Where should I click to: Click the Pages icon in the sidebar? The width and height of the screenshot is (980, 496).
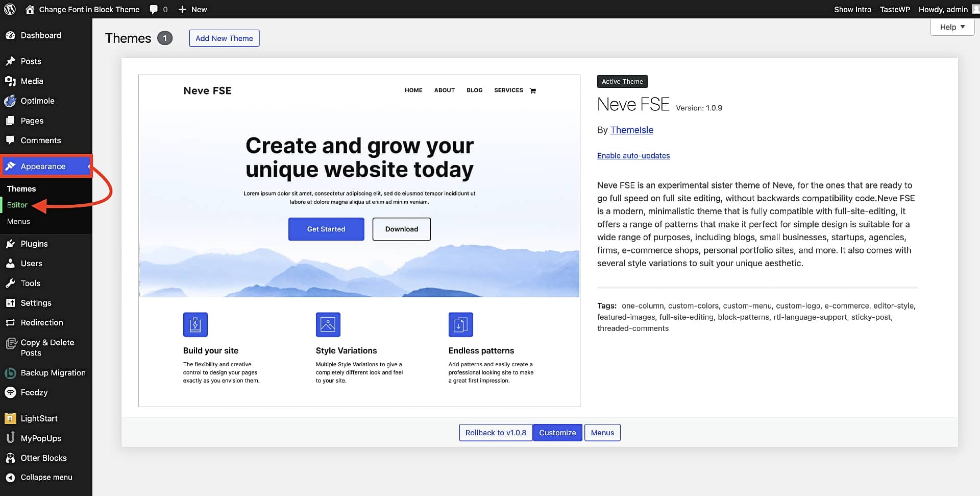[x=10, y=121]
